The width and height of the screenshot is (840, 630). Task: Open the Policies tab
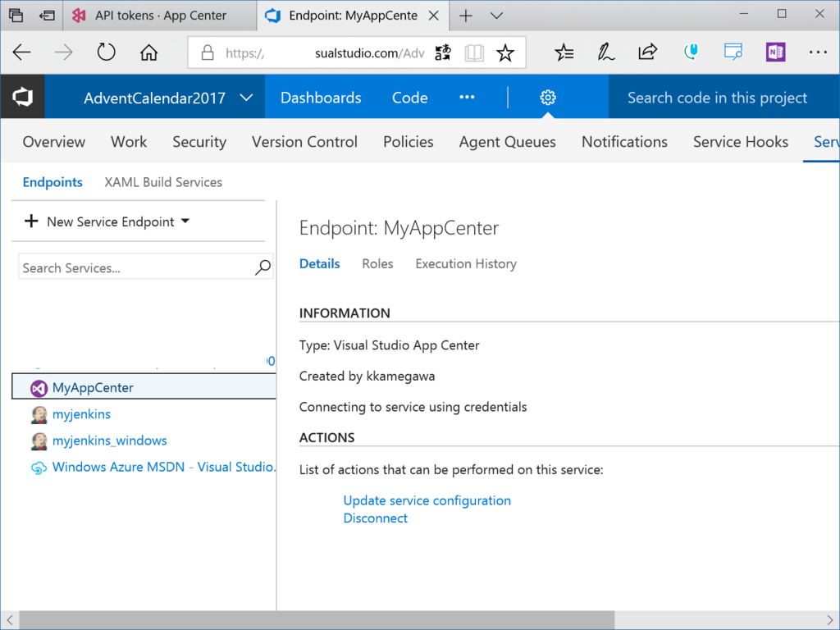pos(409,141)
